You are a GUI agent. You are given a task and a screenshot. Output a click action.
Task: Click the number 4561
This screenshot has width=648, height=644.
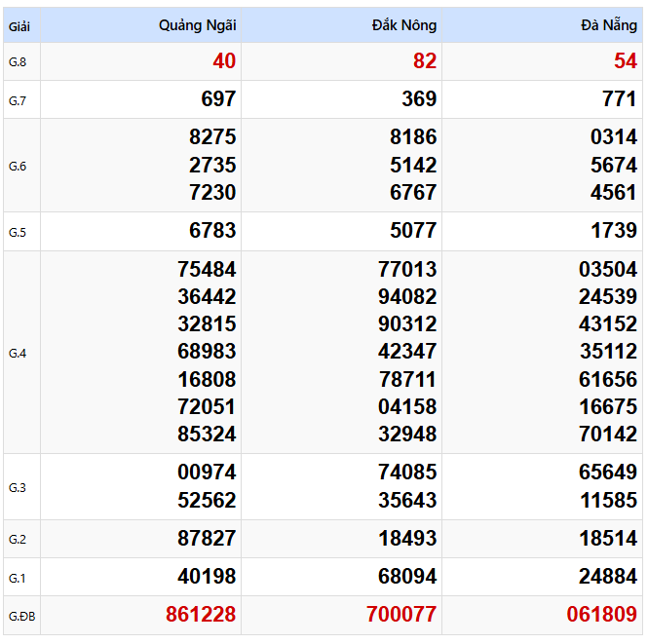(x=614, y=193)
